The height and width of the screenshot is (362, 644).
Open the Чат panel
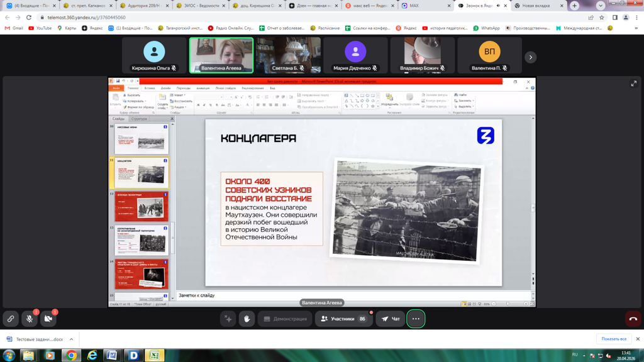click(x=391, y=319)
